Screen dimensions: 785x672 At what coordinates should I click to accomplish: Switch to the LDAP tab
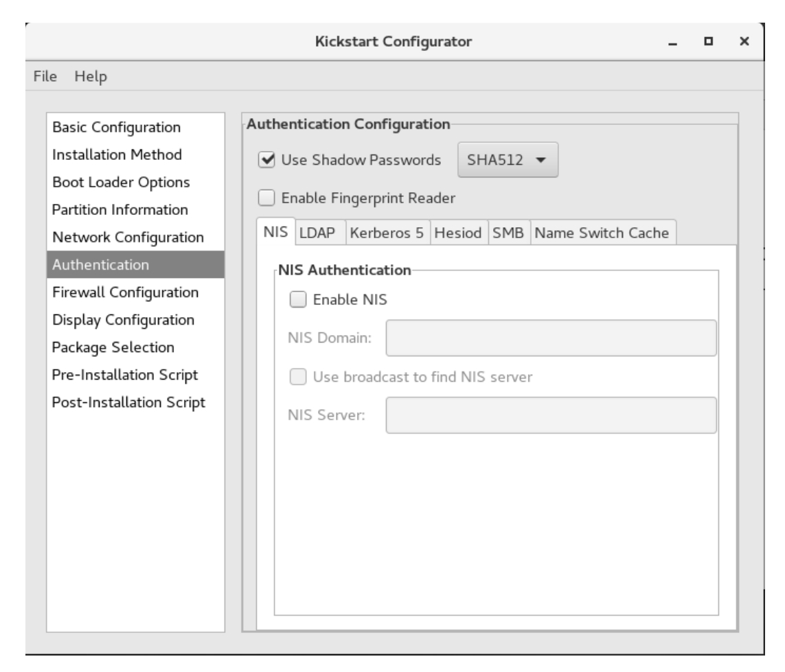click(321, 233)
